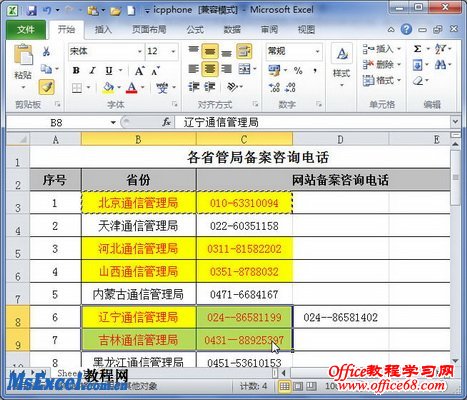
Task: Click the Borders icon
Action: click(x=77, y=88)
